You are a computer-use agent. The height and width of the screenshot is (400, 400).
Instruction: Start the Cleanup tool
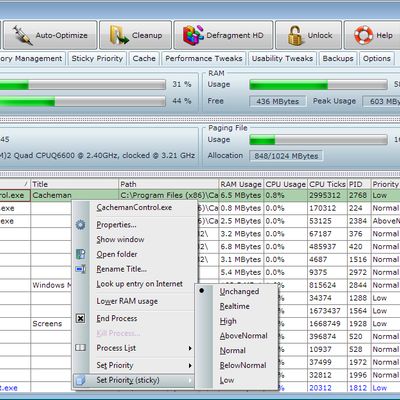[136, 35]
